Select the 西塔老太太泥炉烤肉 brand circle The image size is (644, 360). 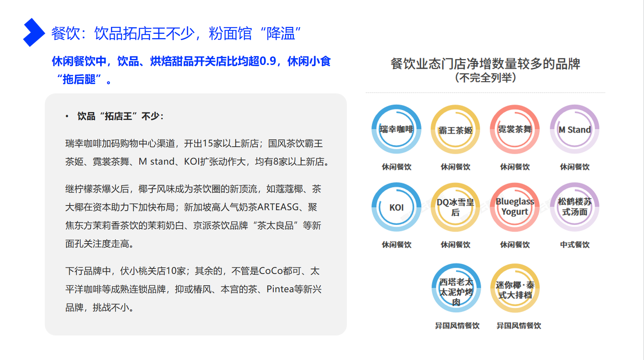pos(456,288)
